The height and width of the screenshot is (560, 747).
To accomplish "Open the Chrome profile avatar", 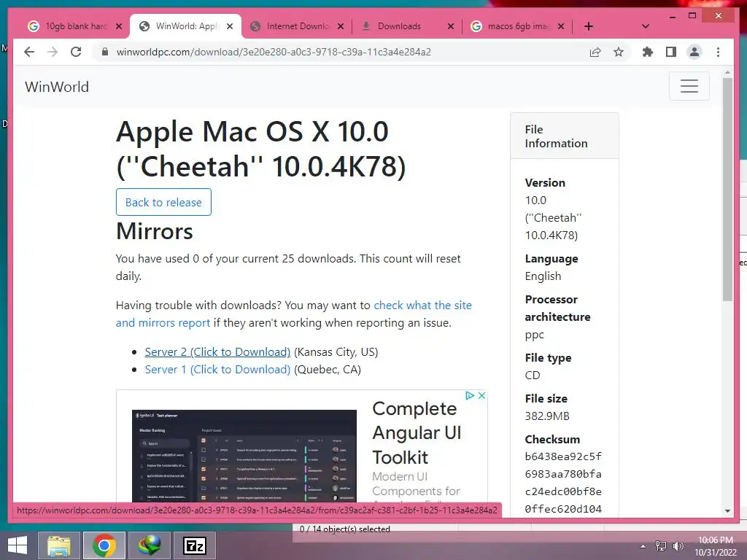I will click(x=694, y=52).
